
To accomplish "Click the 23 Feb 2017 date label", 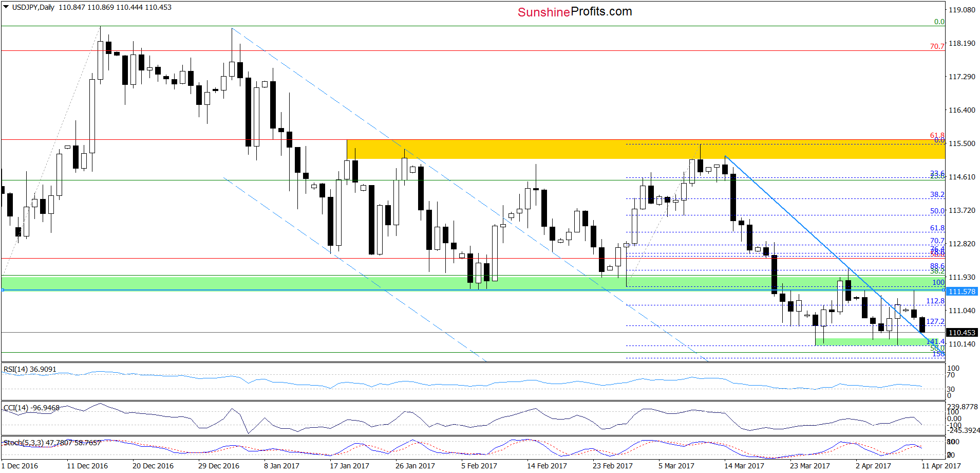I will click(613, 466).
